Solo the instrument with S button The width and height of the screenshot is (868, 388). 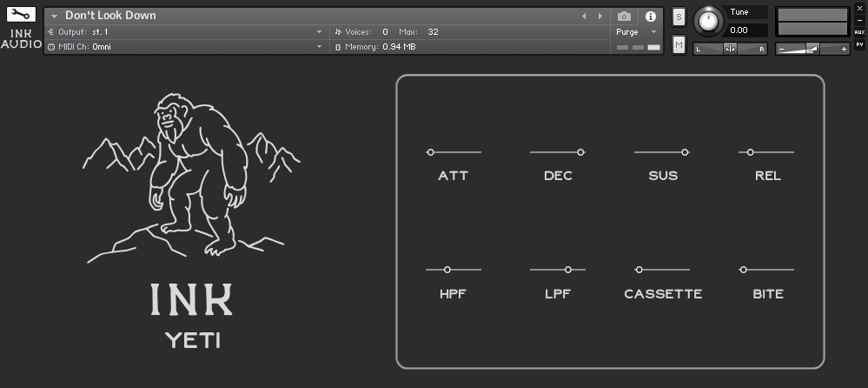click(679, 17)
